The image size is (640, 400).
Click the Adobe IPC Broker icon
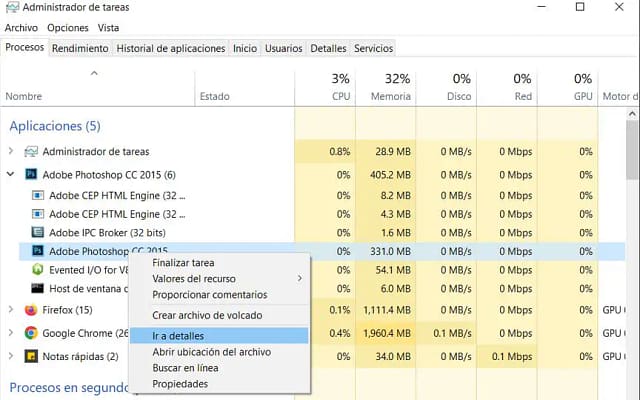pos(38,233)
